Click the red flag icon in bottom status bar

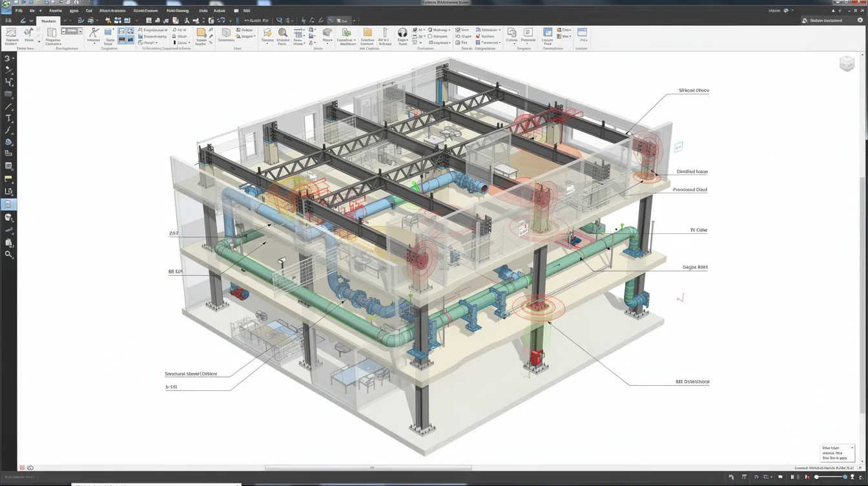point(807,477)
